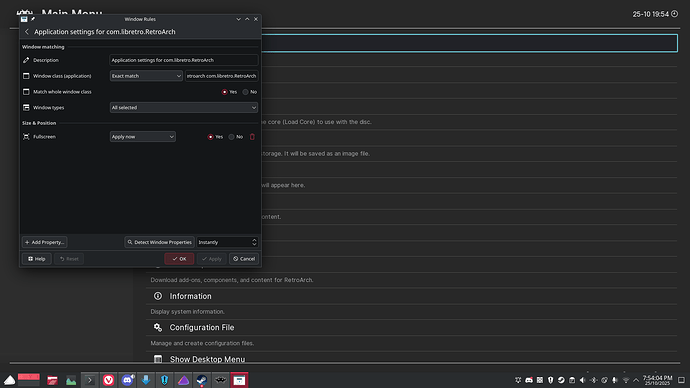Click the Show Desktop Menu icon in RetroArch
Viewport: 690px width, 388px height.
[158, 359]
